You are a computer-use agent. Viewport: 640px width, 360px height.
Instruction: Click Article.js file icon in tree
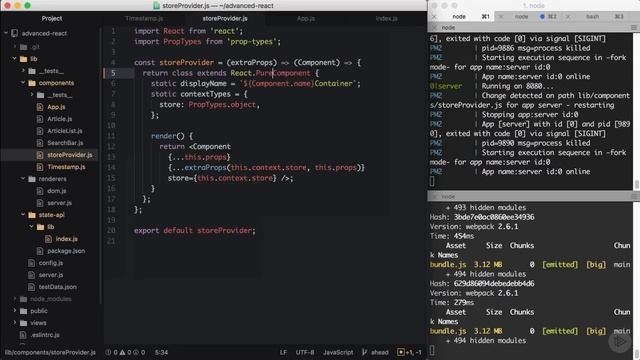click(x=40, y=119)
